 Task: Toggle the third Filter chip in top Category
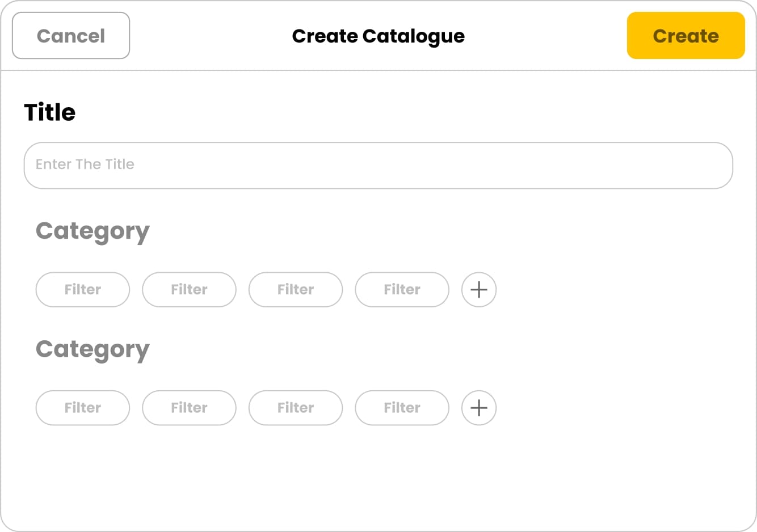[295, 290]
